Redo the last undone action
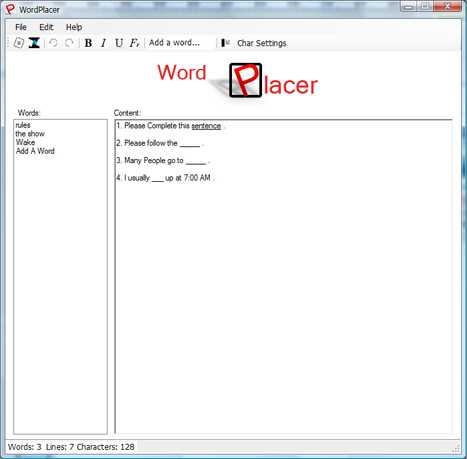This screenshot has width=467, height=459. coord(69,43)
